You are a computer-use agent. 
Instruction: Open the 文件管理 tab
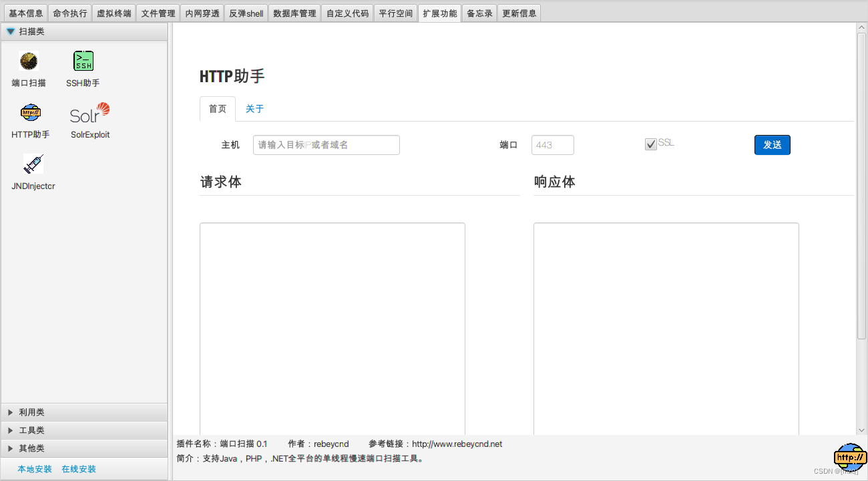158,13
